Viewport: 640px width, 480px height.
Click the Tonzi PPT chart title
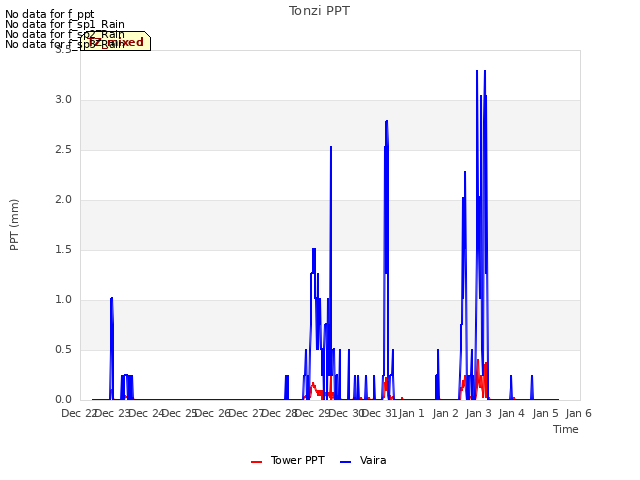[319, 11]
